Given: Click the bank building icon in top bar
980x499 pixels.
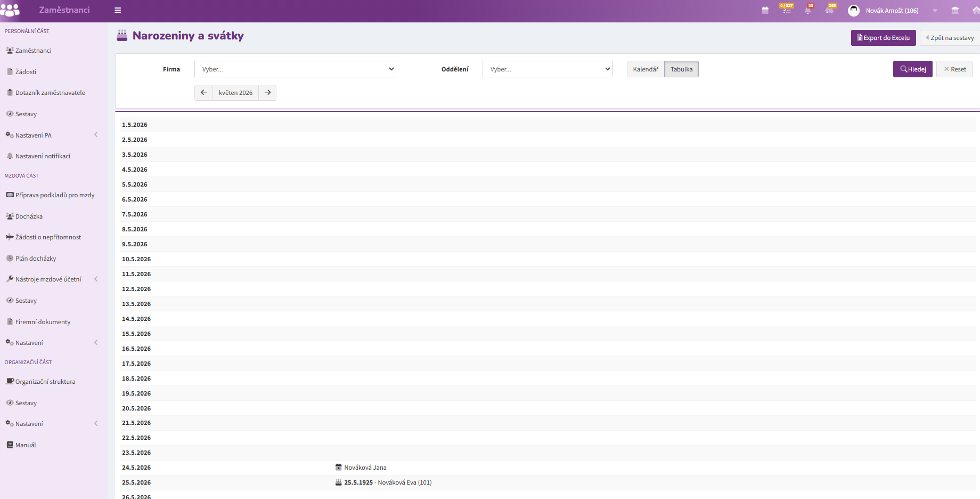Looking at the screenshot, I should coord(955,10).
